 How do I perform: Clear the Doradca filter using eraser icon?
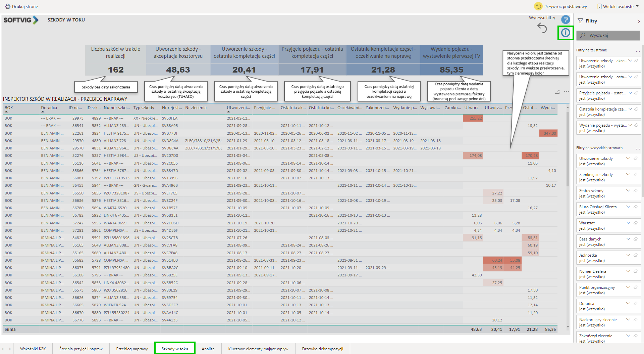pyautogui.click(x=636, y=303)
